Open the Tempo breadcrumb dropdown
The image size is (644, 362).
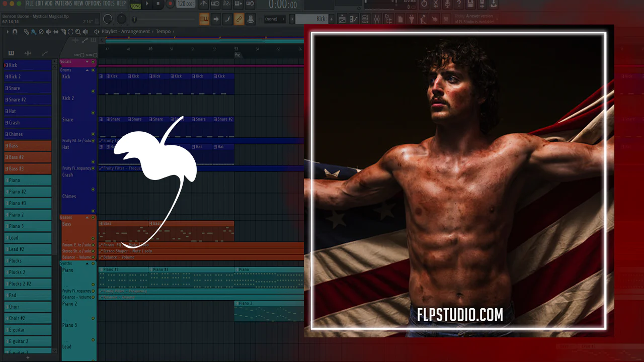point(163,32)
